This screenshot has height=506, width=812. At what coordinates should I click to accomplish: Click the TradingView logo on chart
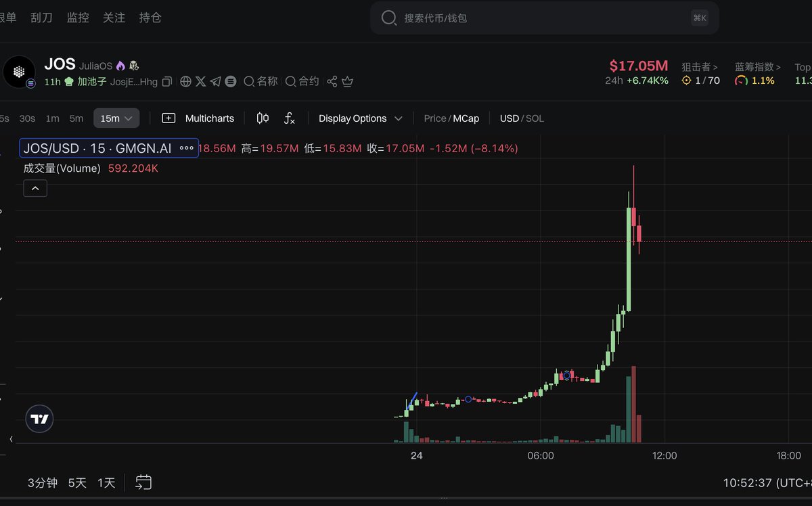[40, 419]
